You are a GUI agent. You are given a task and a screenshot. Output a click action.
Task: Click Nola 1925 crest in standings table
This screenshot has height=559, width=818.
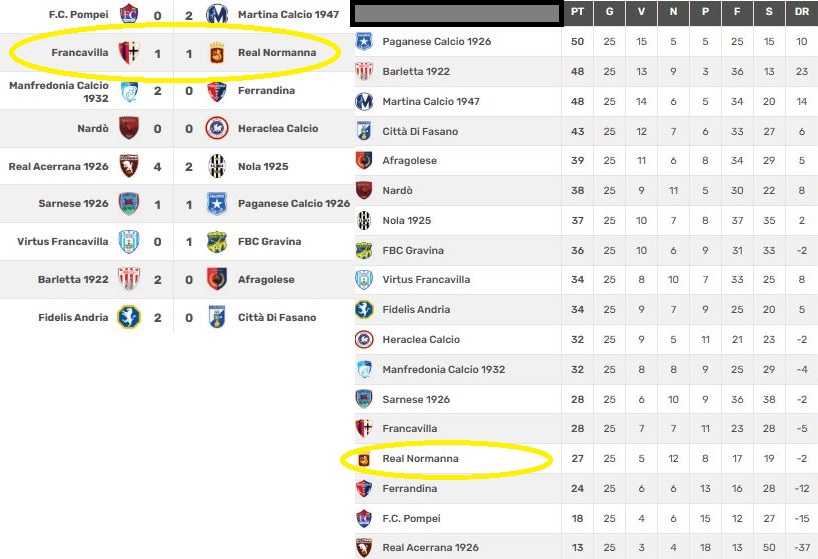tap(364, 220)
